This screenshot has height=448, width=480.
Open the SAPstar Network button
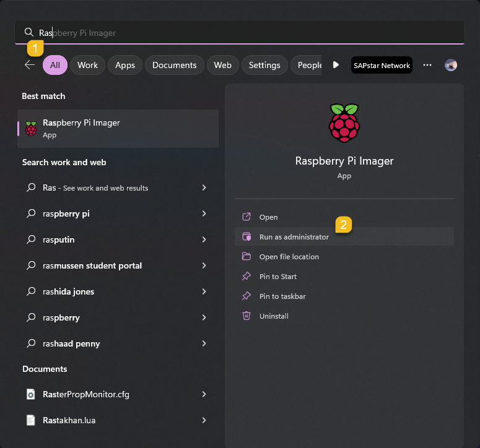click(382, 65)
